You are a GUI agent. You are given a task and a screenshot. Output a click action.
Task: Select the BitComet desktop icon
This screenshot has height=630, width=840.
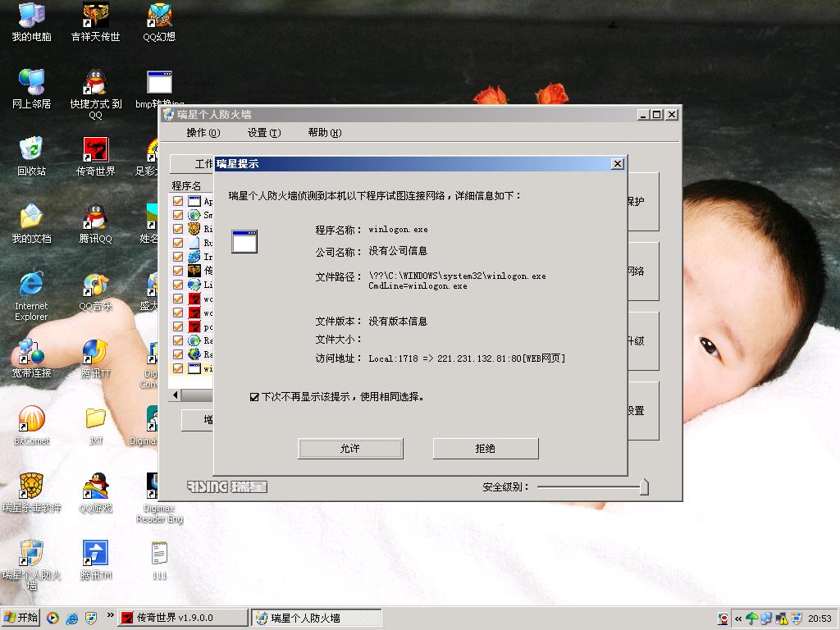click(x=31, y=420)
